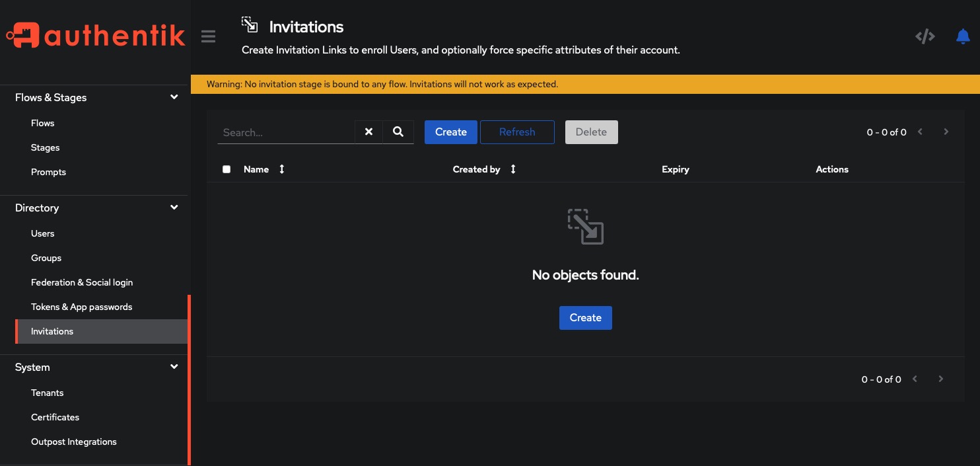Open the API documentation browser icon
Screen dimensions: 980x466
coord(925,36)
